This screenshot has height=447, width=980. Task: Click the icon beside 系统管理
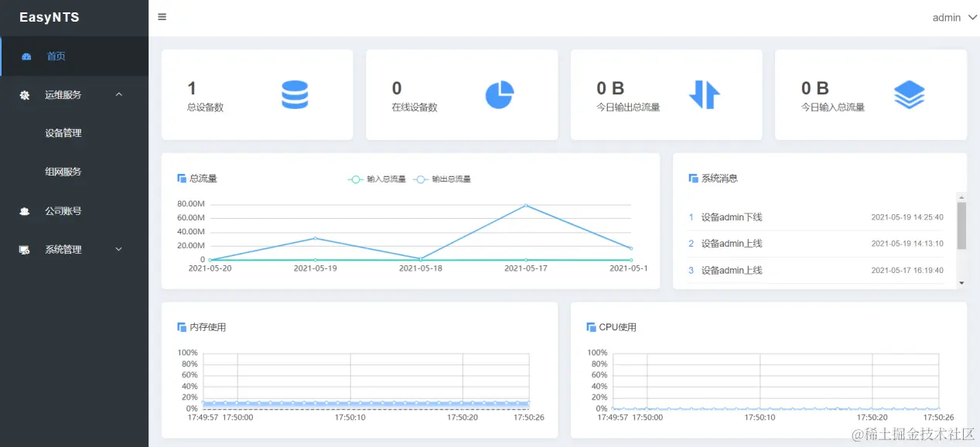pos(25,250)
